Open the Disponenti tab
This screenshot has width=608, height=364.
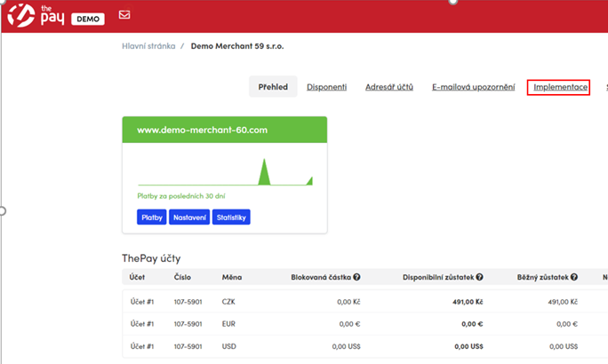326,87
